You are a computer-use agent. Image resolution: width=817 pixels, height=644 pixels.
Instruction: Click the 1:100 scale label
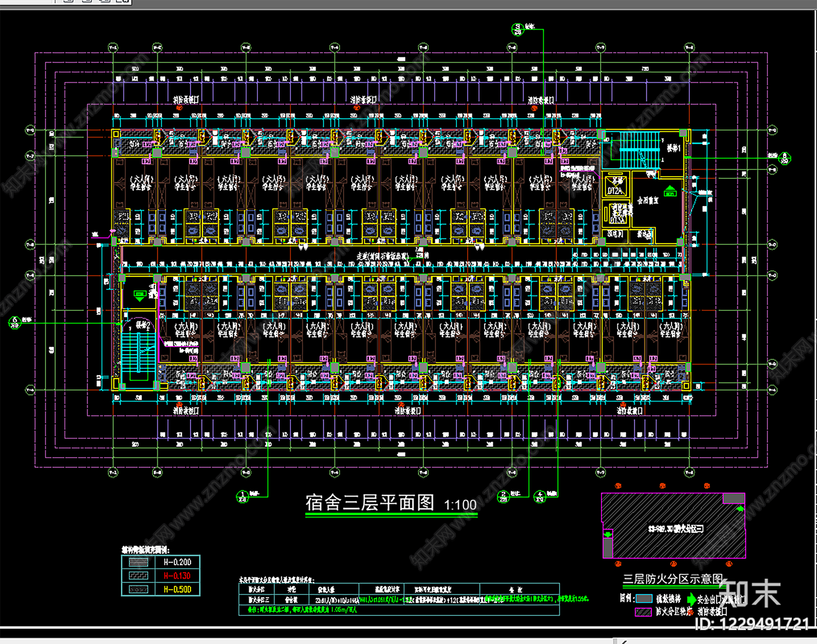[460, 505]
